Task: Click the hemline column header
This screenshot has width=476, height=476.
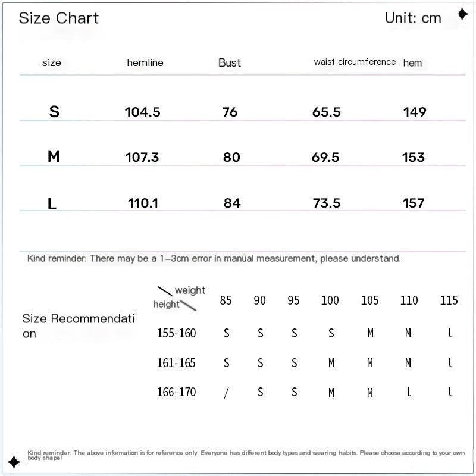Action: [x=145, y=63]
